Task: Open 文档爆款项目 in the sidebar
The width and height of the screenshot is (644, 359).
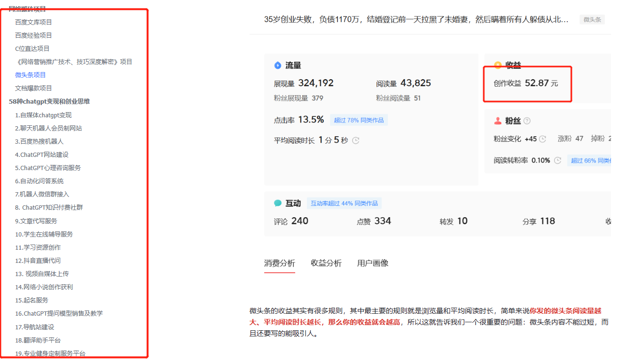Action: click(x=33, y=88)
